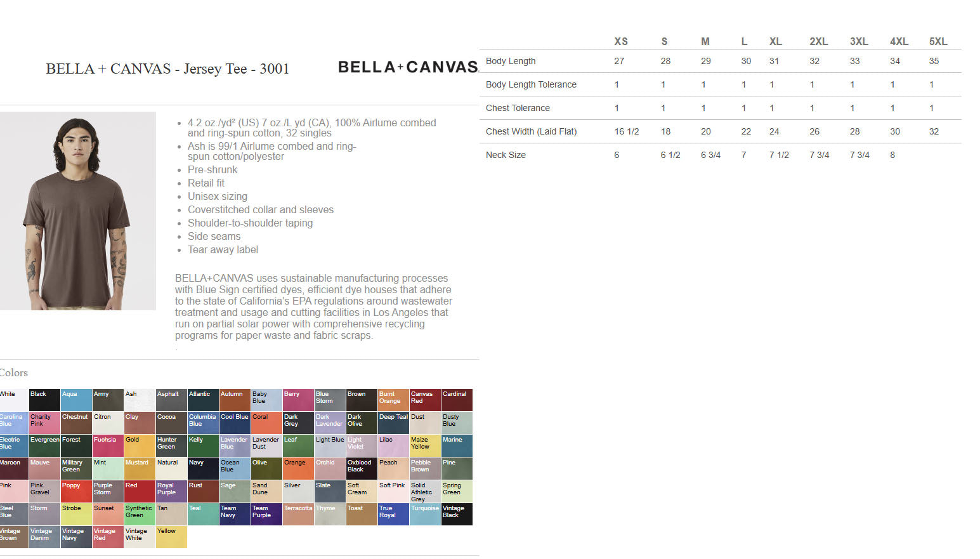Select the Synthetic Green swatch
The height and width of the screenshot is (559, 980).
[140, 515]
